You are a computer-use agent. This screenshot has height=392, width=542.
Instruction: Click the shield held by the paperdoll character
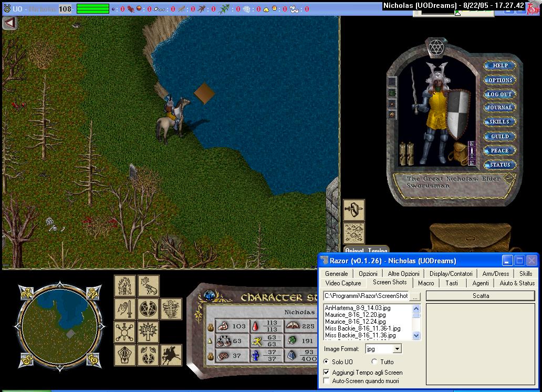[458, 114]
